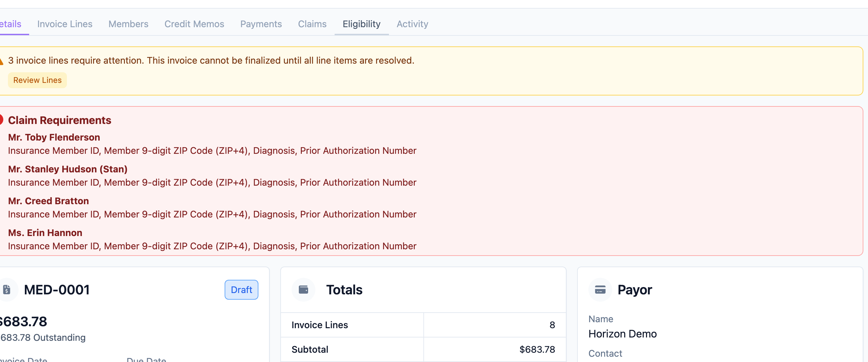Screen dimensions: 868x362
Task: Click the Draft status badge
Action: (241, 289)
